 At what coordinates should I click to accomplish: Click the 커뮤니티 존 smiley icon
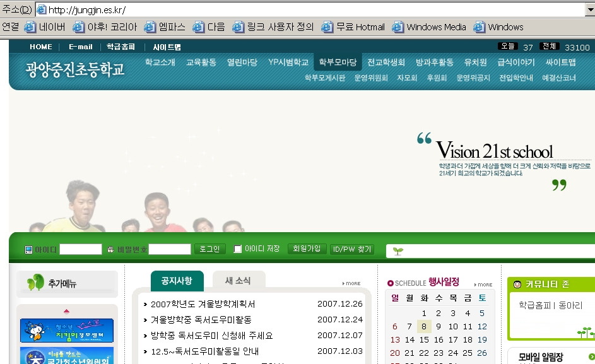(517, 285)
